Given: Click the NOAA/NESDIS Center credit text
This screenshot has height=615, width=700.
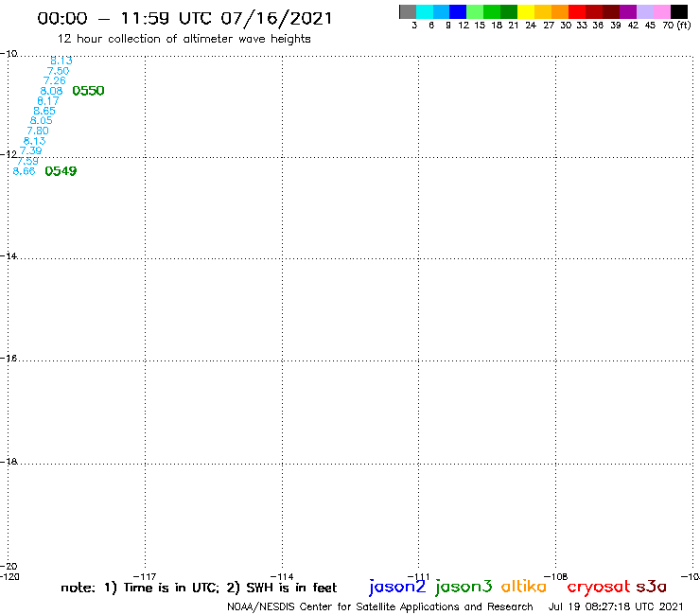Looking at the screenshot, I should tap(380, 607).
